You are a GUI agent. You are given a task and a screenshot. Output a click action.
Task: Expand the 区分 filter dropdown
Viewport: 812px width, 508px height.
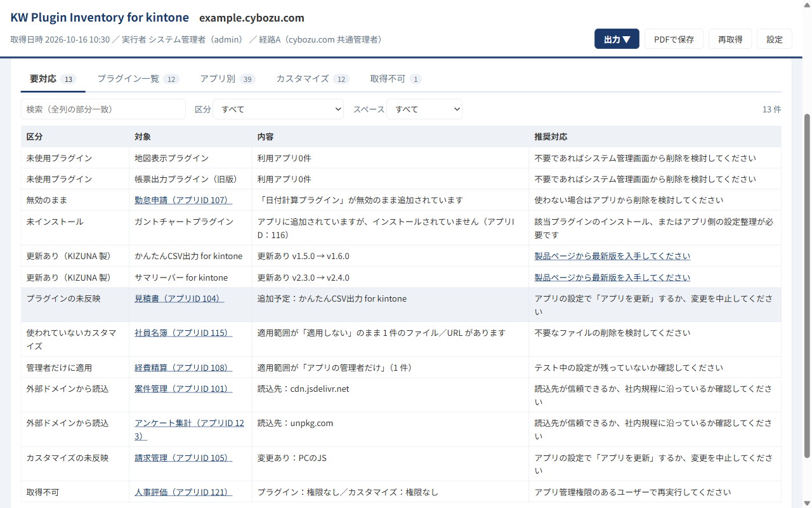tap(278, 109)
